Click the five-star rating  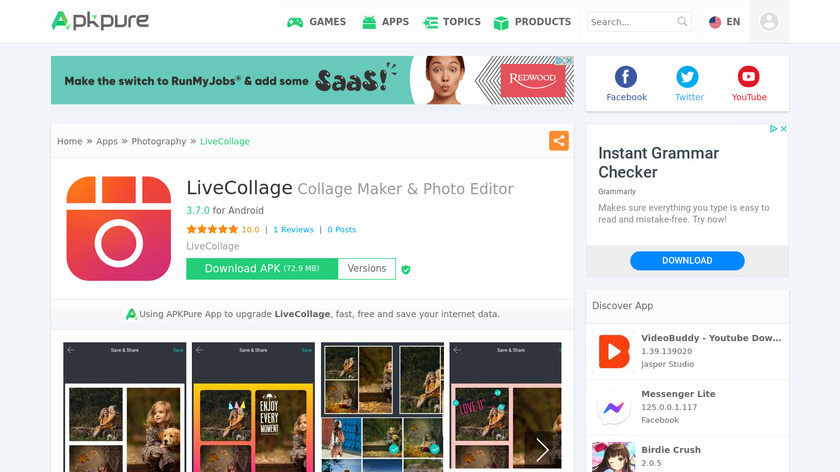pos(212,229)
